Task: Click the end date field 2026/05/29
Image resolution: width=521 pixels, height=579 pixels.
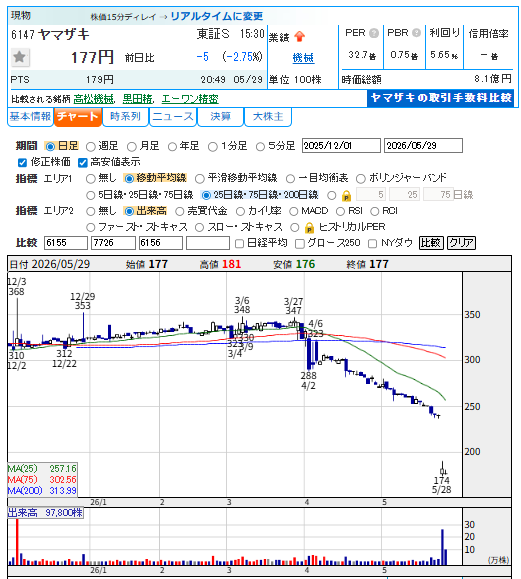Action: [423, 145]
